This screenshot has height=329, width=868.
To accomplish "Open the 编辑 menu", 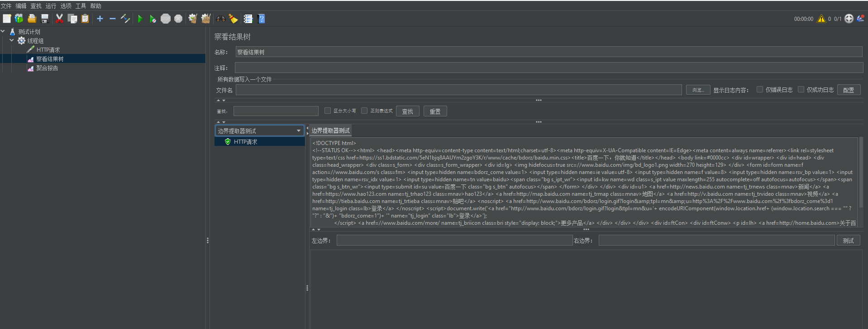I will (21, 6).
